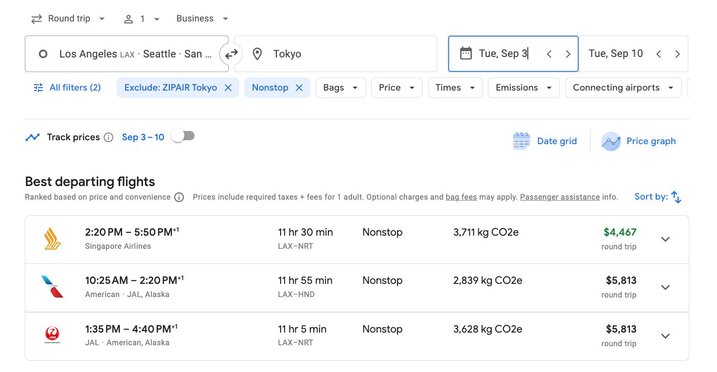This screenshot has width=717, height=372.
Task: Click the 3,628 kg CO2e emissions value
Action: click(487, 329)
